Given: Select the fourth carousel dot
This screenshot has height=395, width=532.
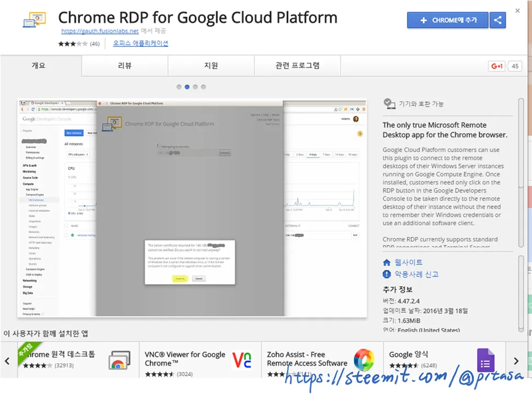Looking at the screenshot, I should 203,87.
